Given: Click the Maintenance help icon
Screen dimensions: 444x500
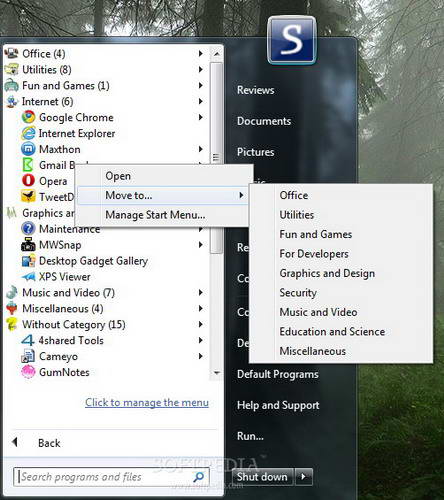Looking at the screenshot, I should [x=28, y=229].
